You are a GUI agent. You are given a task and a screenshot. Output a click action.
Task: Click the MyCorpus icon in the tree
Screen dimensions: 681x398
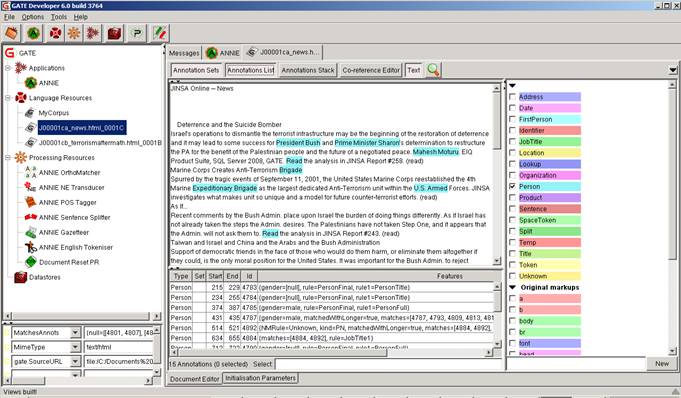click(x=30, y=113)
